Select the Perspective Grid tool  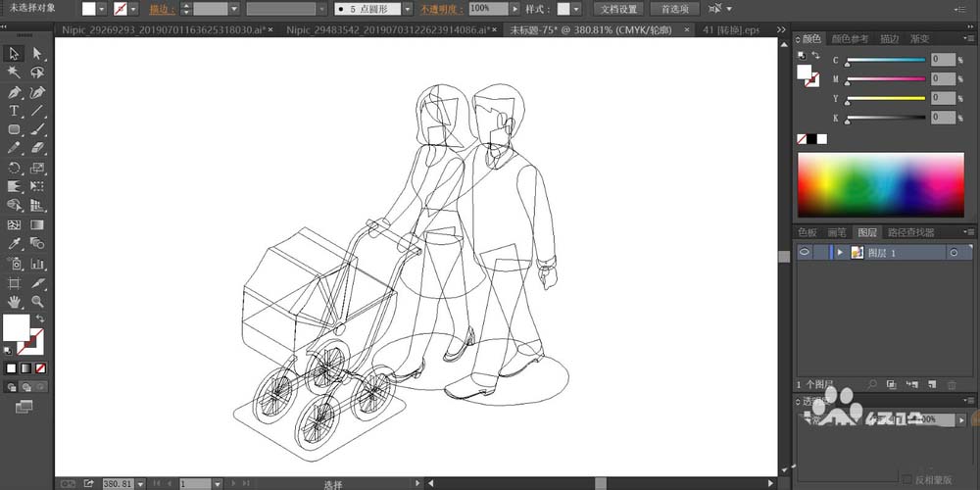[37, 205]
